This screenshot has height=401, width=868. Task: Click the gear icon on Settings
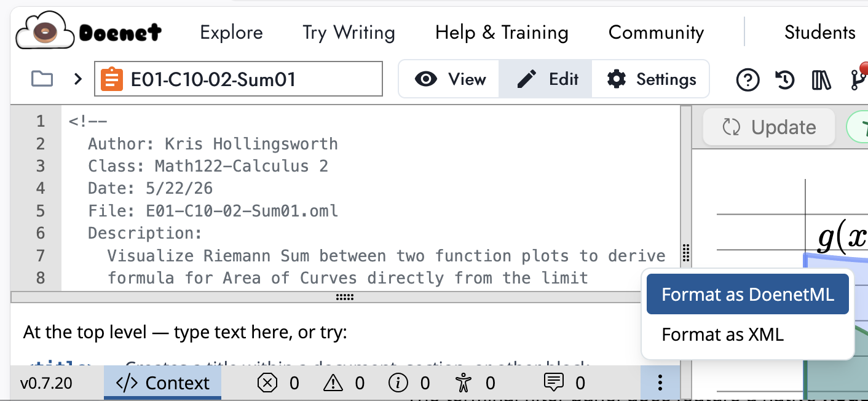[x=616, y=79]
